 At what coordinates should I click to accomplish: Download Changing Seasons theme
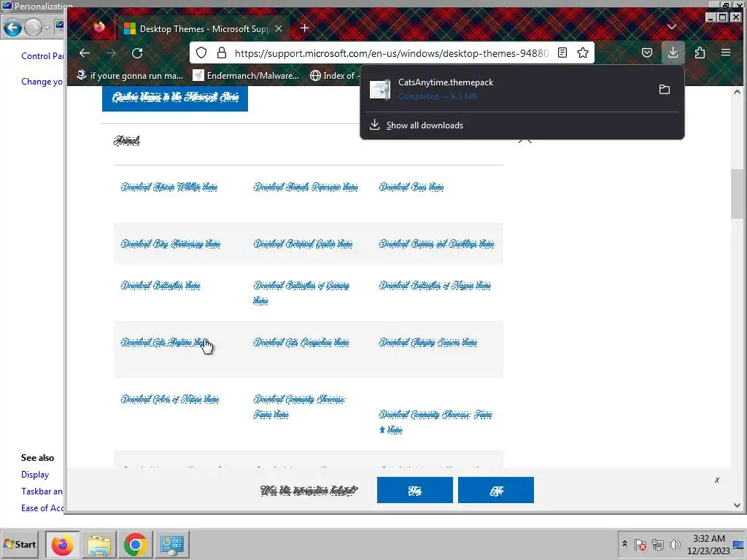[427, 343]
